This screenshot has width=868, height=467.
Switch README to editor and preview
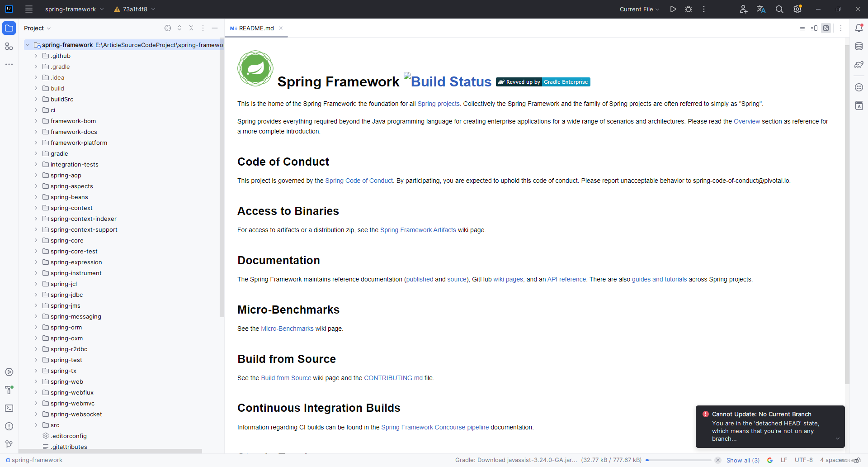coord(814,28)
